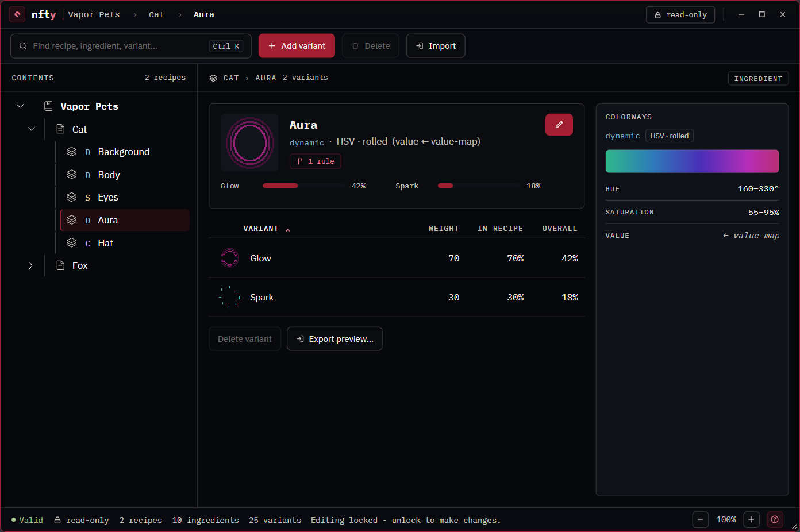Viewport: 800px width, 532px height.
Task: Click the HSV · rolled tag in Colorways
Action: (670, 136)
